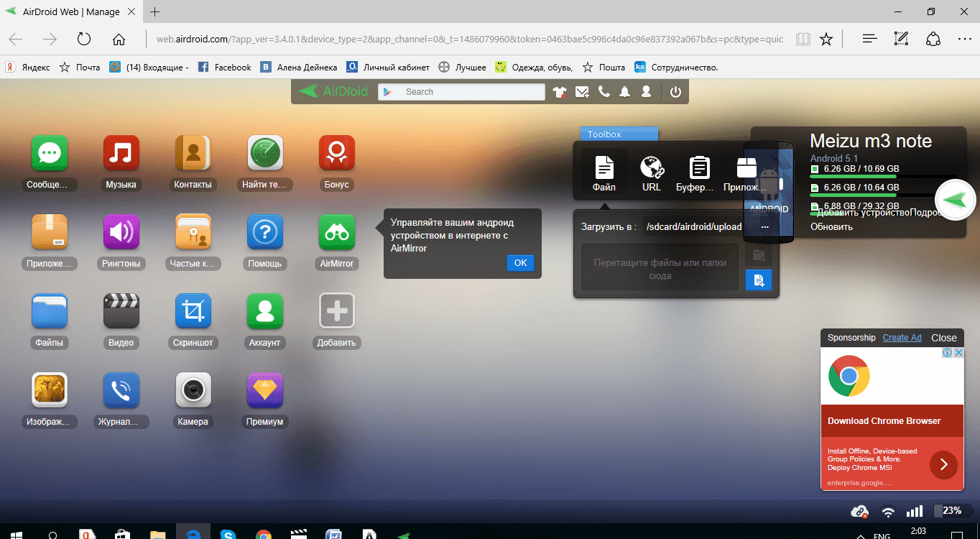Click the AirDroid Search field
Viewport: 980px width, 539px height.
[471, 92]
